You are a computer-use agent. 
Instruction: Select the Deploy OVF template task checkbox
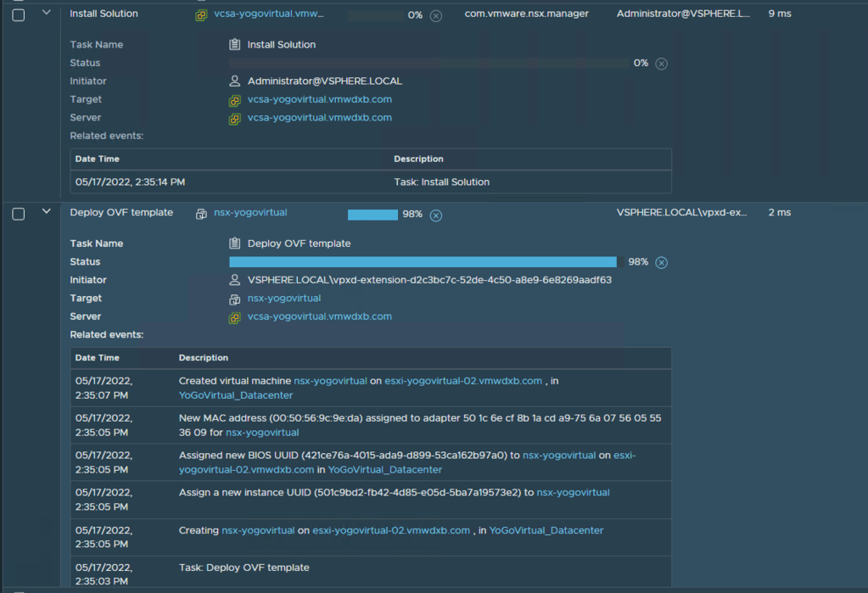click(19, 214)
